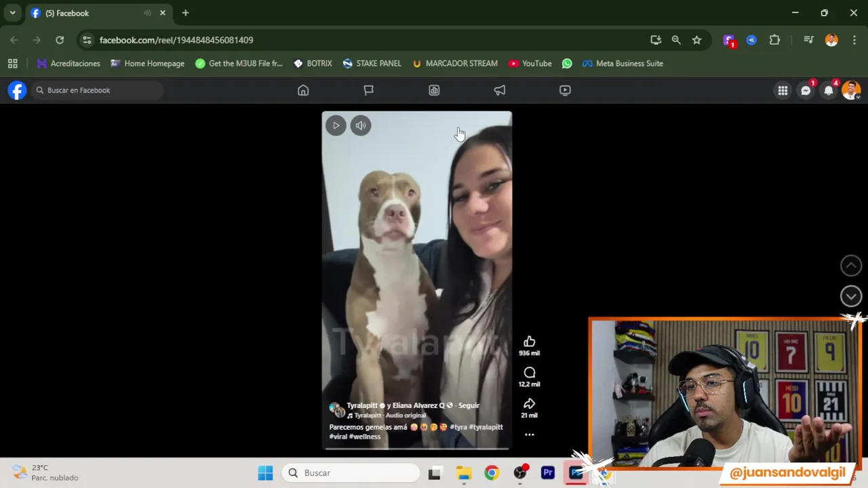Go to Facebook Home feed icon
Image resolution: width=868 pixels, height=488 pixels.
tap(303, 90)
